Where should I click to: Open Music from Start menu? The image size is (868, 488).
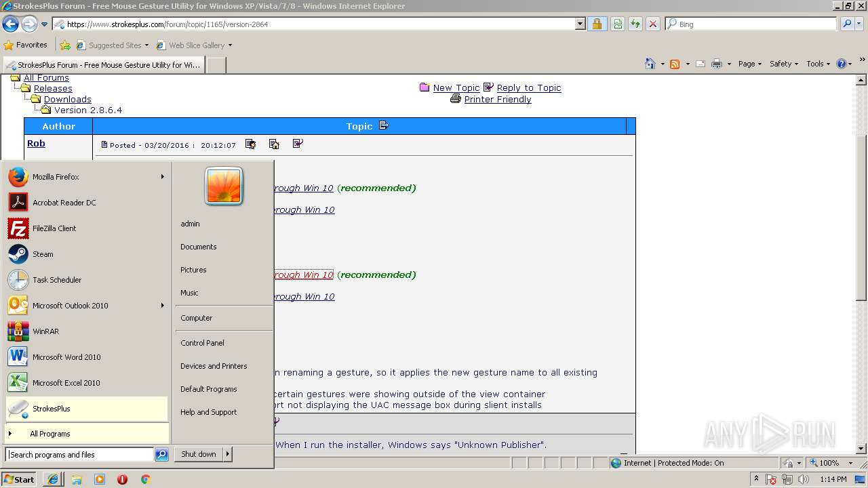189,293
